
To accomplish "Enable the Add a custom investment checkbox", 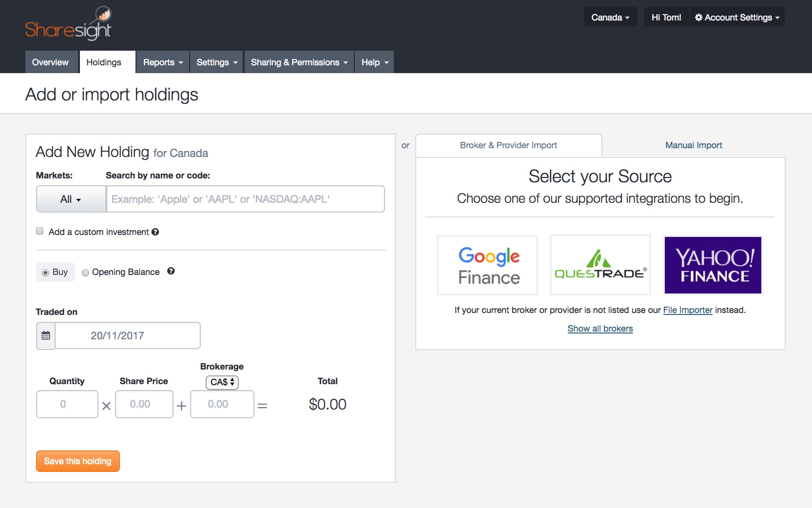I will pyautogui.click(x=39, y=231).
